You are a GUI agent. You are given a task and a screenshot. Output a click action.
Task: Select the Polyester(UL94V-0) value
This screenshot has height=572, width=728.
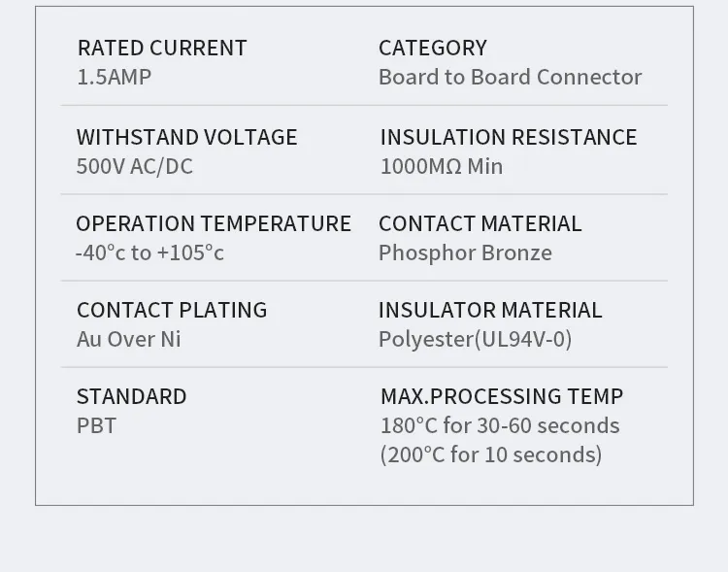475,339
